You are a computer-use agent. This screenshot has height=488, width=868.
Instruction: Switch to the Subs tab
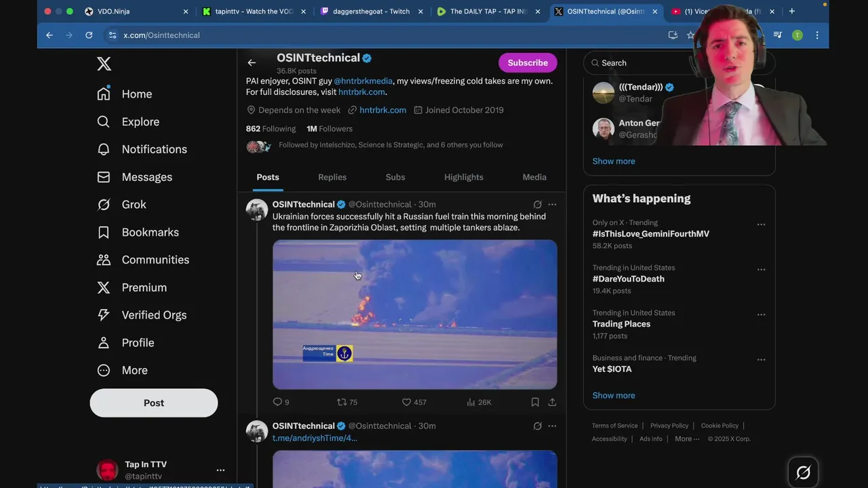(395, 177)
